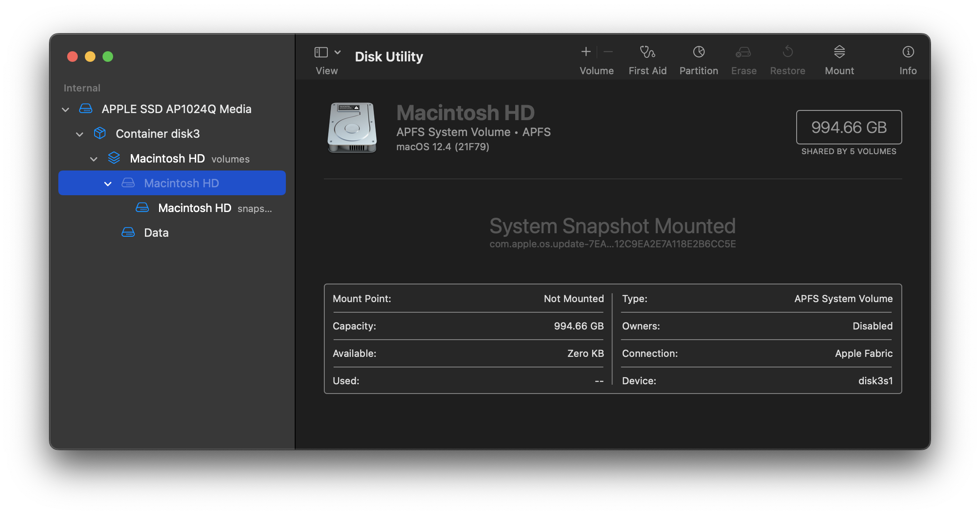Open the Partition pie chart tool

coord(699,52)
